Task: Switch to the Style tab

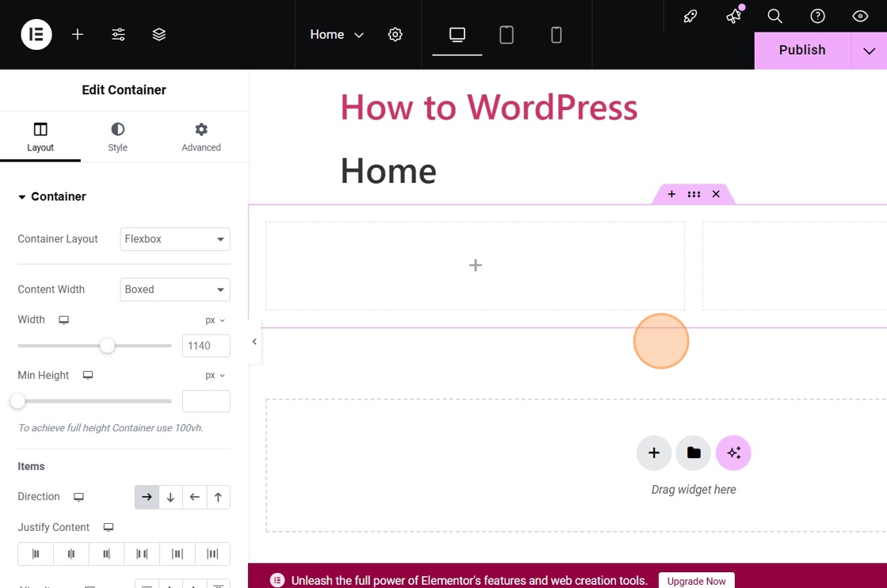Action: click(x=118, y=138)
